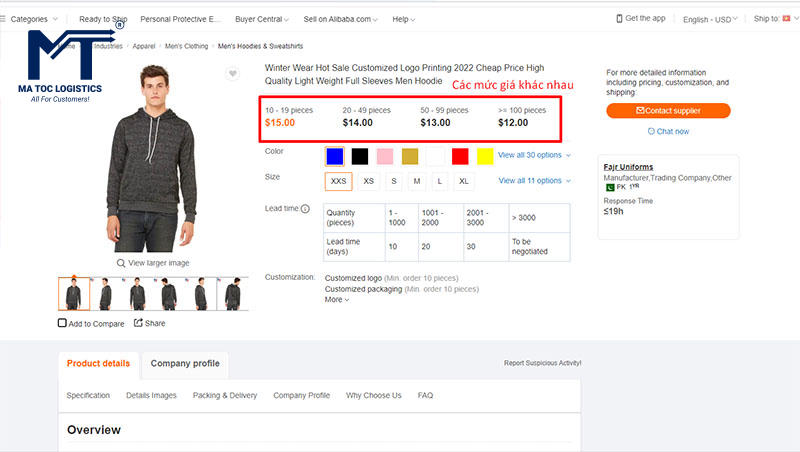Choose the black color swatch
Screen dimensions: 800x452
click(x=360, y=156)
